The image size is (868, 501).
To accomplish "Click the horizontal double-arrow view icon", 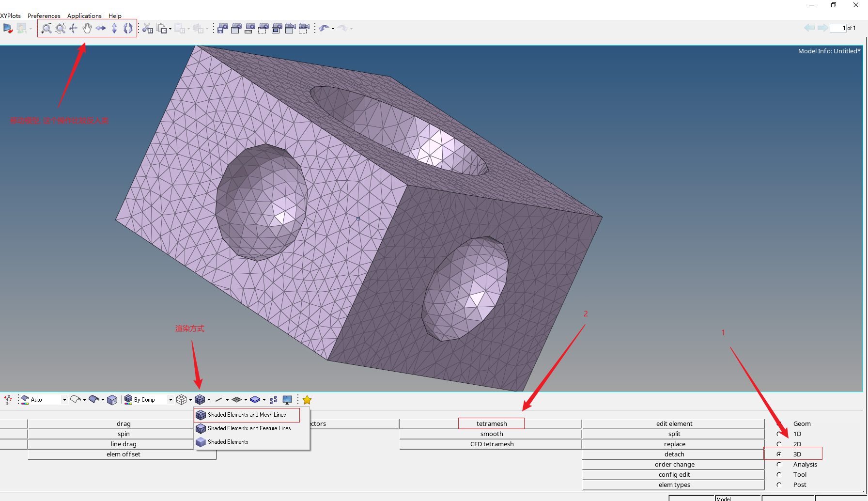I will point(101,29).
